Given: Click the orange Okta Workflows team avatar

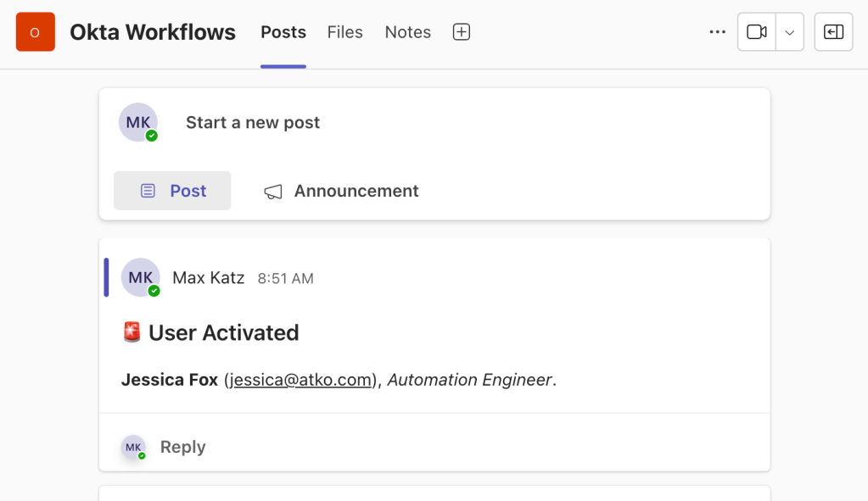Looking at the screenshot, I should tap(35, 32).
